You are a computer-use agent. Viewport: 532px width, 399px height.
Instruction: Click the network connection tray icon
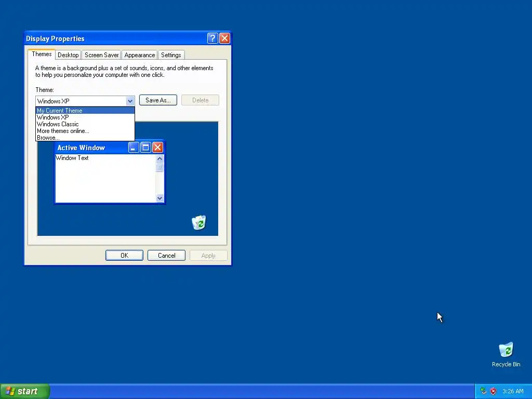[x=484, y=391]
